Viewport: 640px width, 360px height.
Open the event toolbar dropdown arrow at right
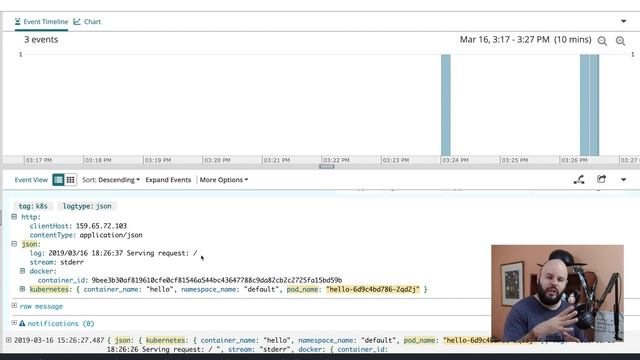pyautogui.click(x=623, y=180)
